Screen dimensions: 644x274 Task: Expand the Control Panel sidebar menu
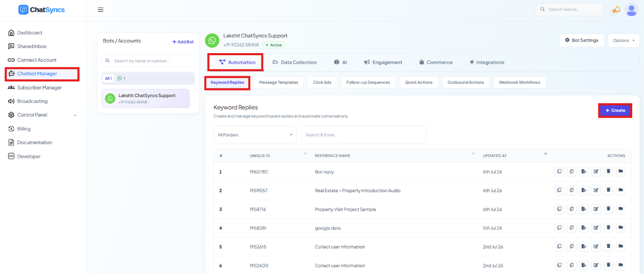point(43,115)
